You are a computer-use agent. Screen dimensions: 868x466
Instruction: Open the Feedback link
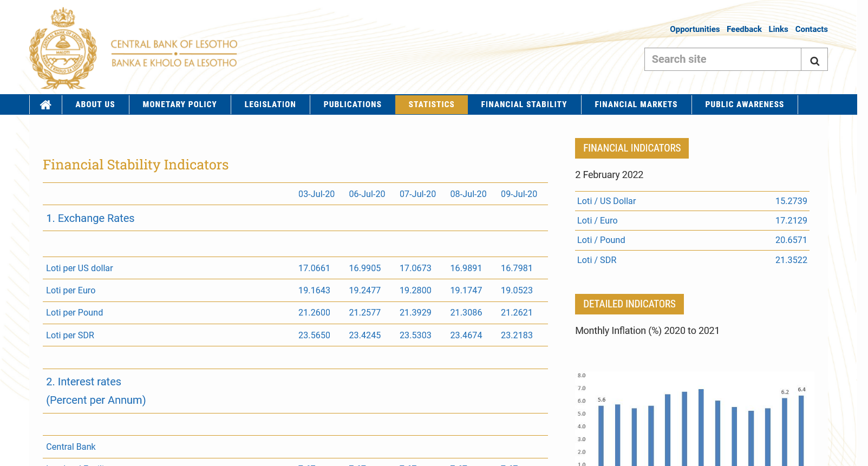pyautogui.click(x=743, y=29)
